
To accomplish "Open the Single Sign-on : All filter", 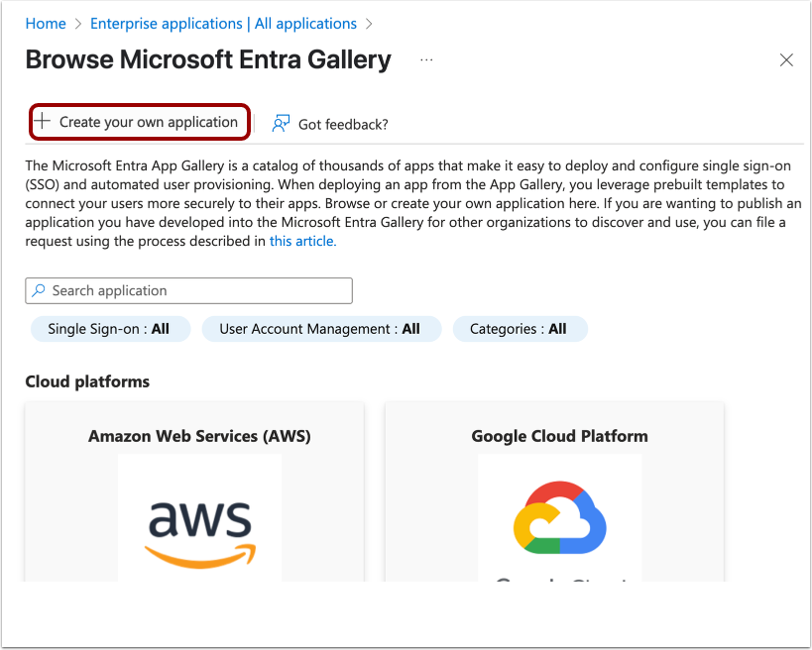I will [110, 328].
